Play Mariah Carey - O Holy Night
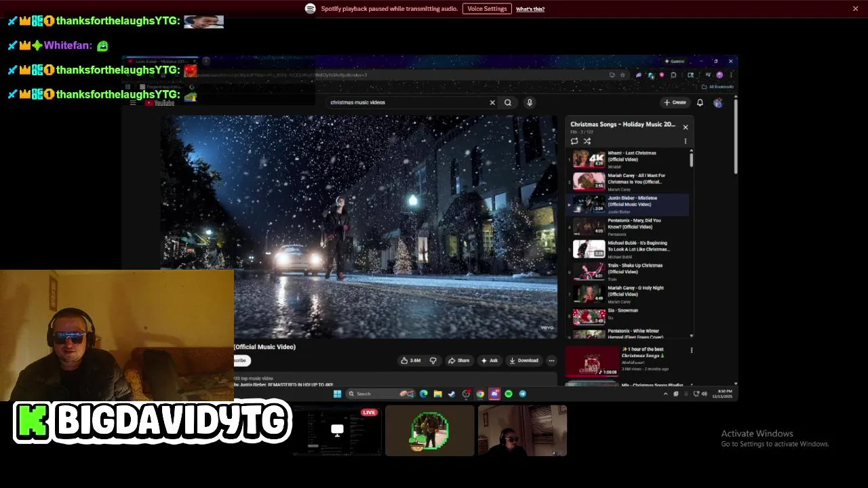The height and width of the screenshot is (488, 868). [x=627, y=293]
